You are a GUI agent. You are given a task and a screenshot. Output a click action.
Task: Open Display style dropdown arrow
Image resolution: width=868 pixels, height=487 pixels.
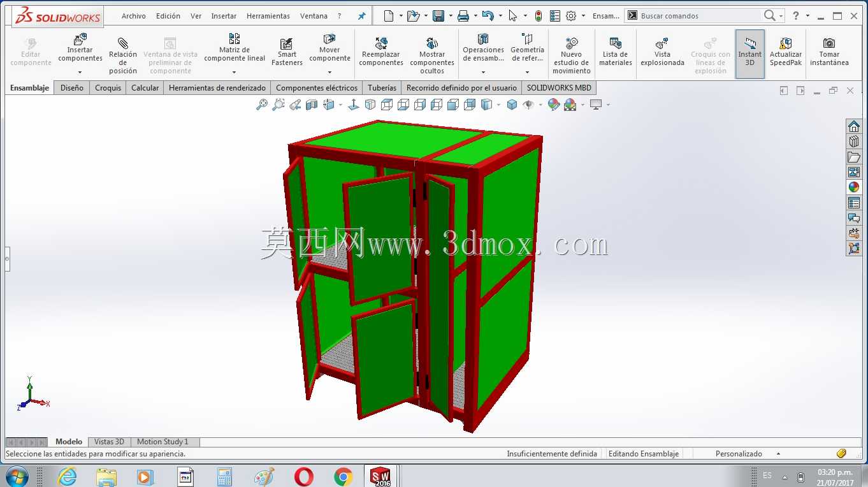[x=498, y=105]
